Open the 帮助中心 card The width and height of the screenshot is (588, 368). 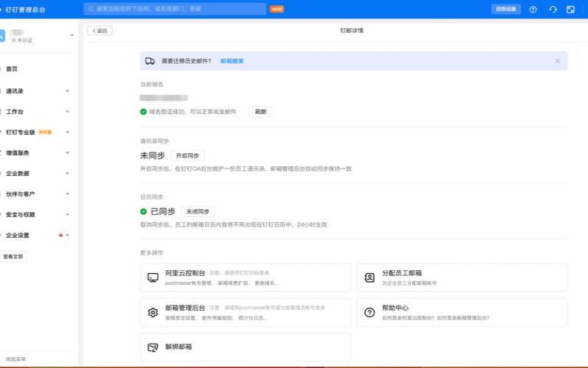pyautogui.click(x=462, y=312)
